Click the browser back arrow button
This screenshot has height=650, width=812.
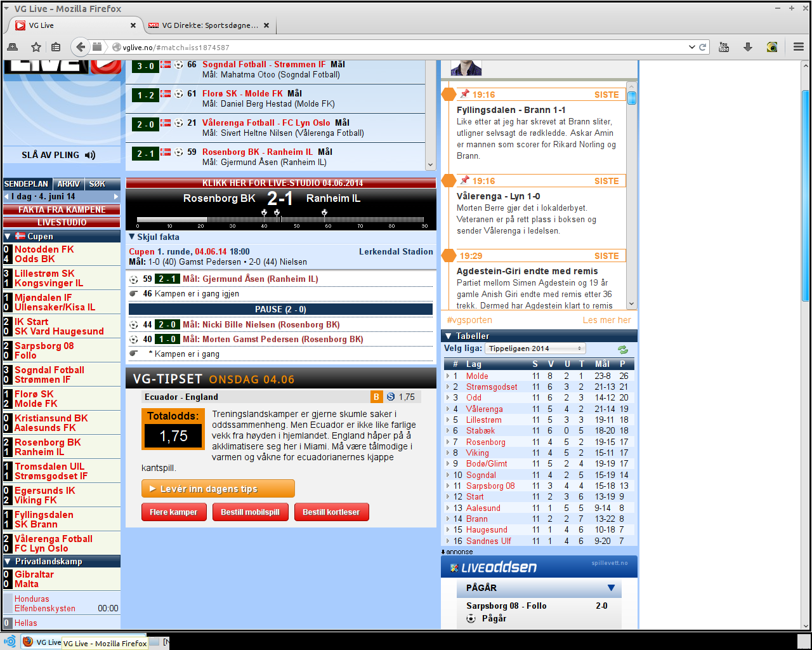80,47
